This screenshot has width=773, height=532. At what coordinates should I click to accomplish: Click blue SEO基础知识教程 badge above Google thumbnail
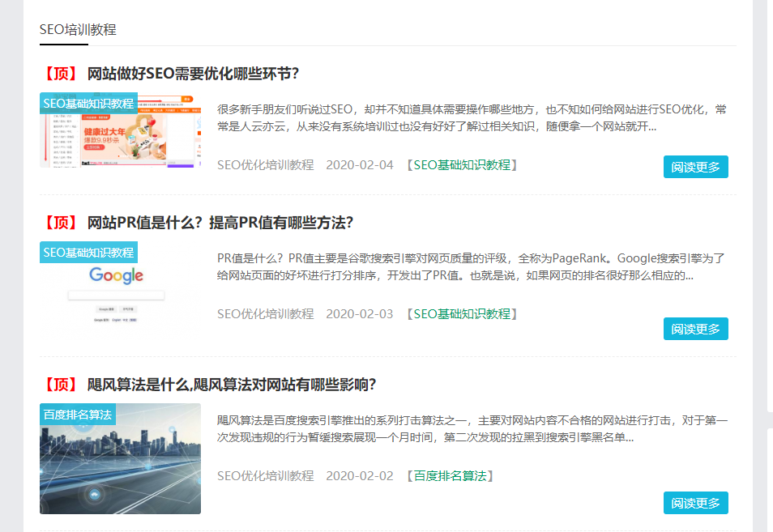click(x=88, y=253)
